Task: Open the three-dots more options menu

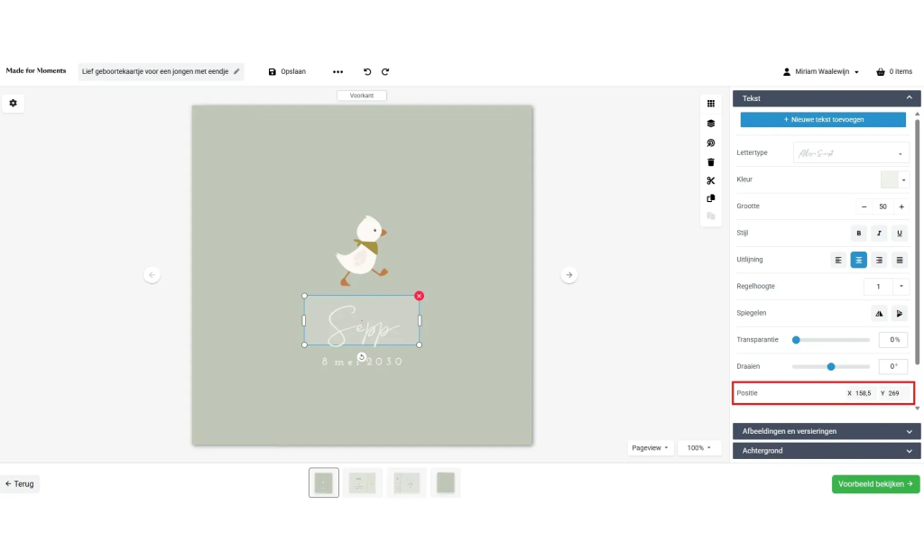Action: pos(337,72)
